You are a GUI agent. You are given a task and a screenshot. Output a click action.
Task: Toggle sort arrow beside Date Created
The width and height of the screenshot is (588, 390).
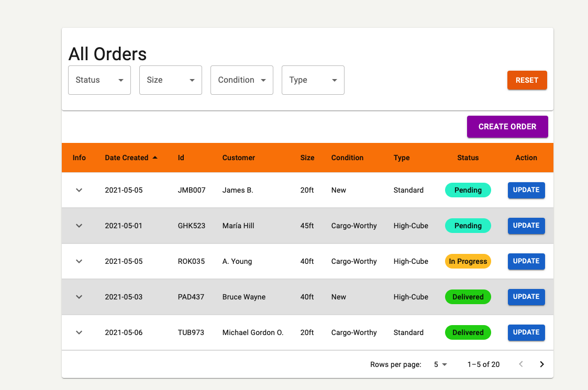point(155,158)
